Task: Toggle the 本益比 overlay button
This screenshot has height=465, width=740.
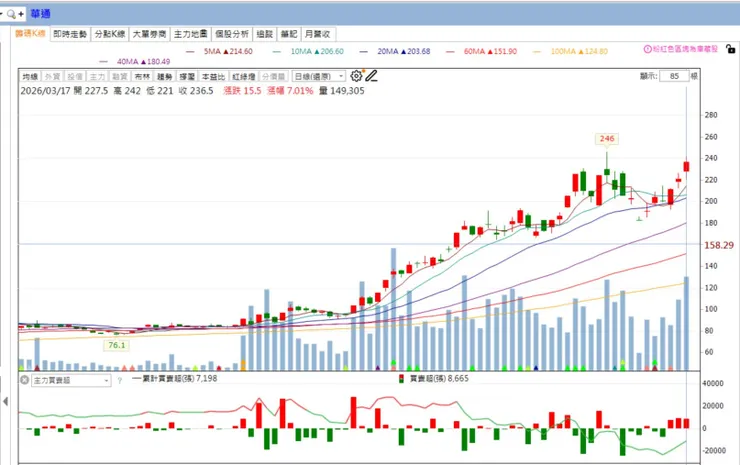Action: tap(213, 76)
